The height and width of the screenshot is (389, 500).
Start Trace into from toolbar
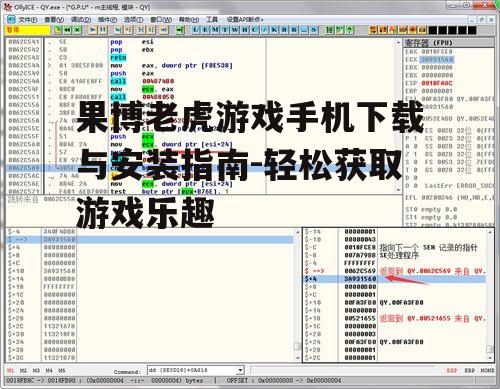(x=141, y=30)
